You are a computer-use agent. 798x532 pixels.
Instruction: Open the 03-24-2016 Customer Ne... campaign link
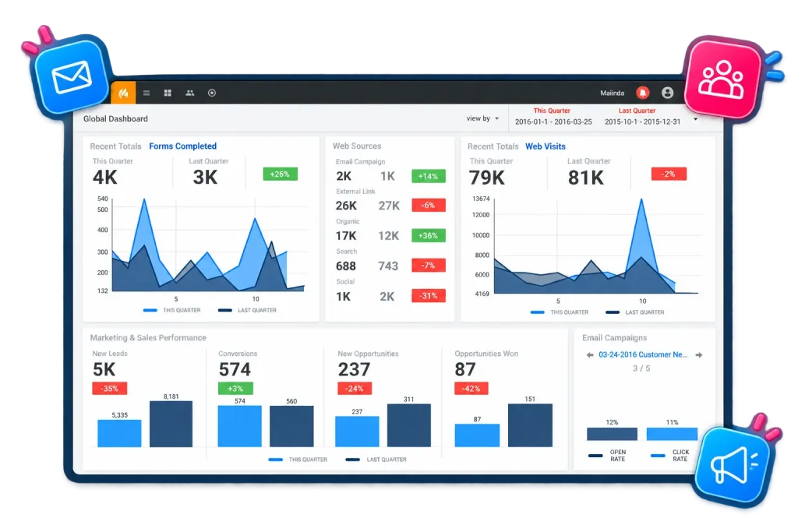pyautogui.click(x=643, y=354)
